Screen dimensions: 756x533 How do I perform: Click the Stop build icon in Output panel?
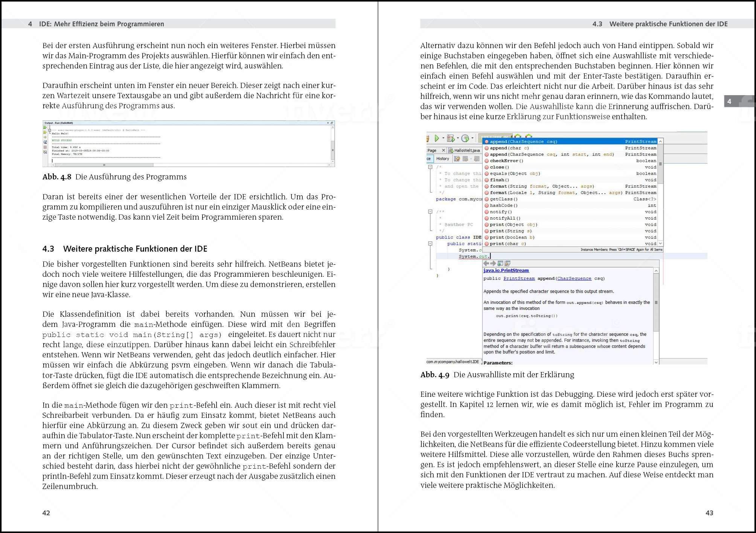(x=45, y=147)
